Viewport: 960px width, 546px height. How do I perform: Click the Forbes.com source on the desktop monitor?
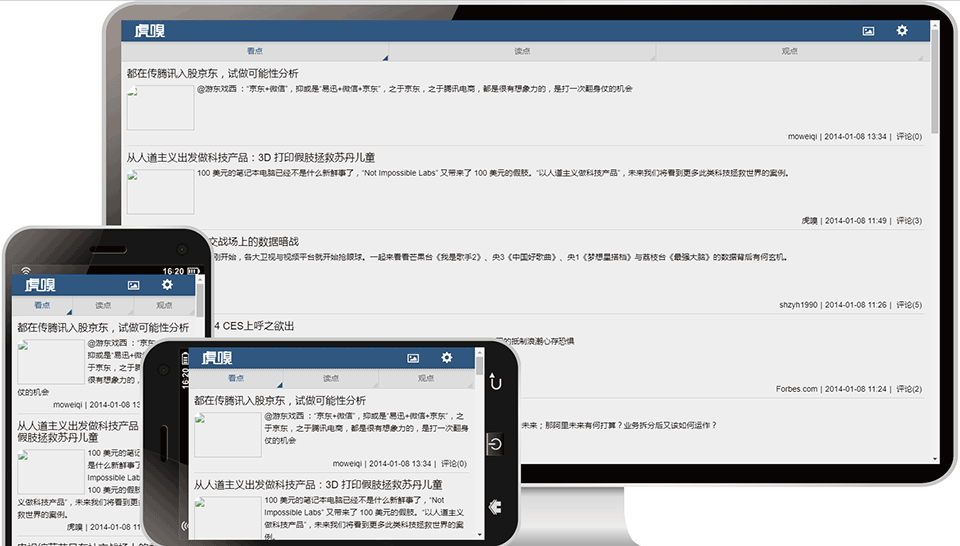796,389
